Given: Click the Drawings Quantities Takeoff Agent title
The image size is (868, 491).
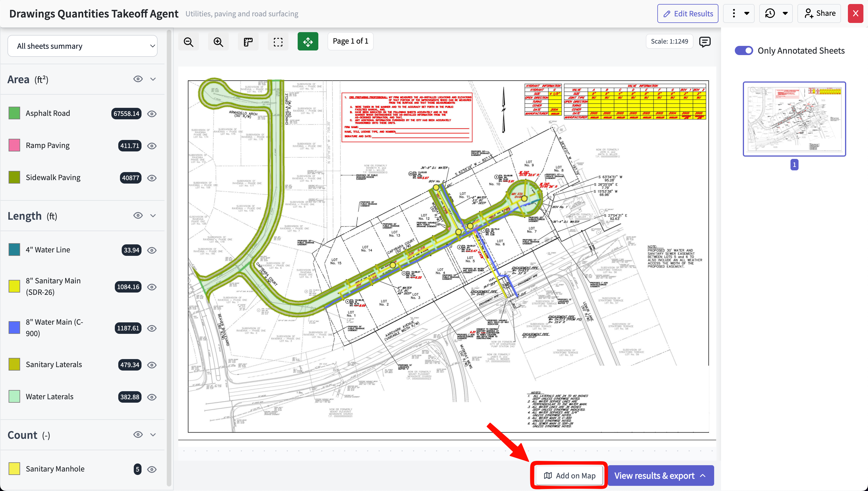Looking at the screenshot, I should pos(94,14).
